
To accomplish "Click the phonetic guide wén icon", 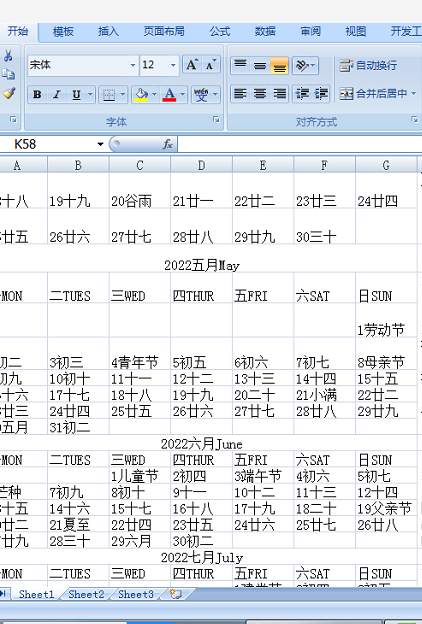I will 201,94.
